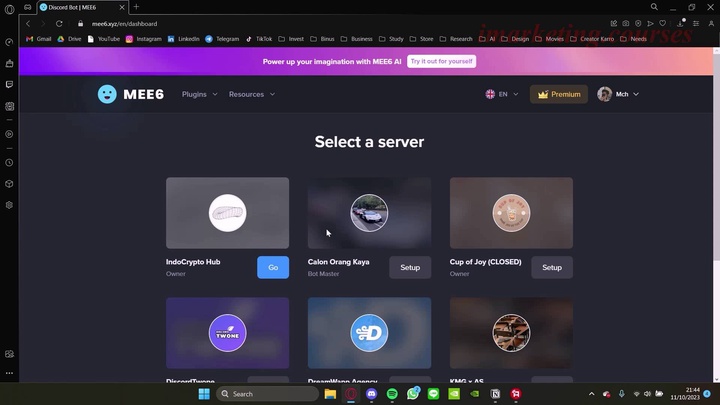Click Setup for Calon Orang Kaya
Image resolution: width=720 pixels, height=405 pixels.
click(x=410, y=267)
